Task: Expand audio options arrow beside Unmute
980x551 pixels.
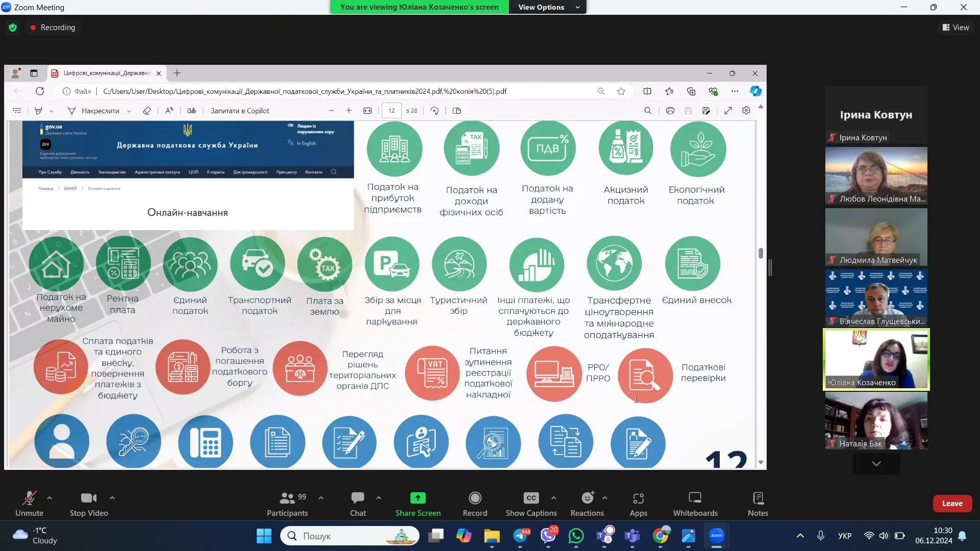Action: (50, 498)
